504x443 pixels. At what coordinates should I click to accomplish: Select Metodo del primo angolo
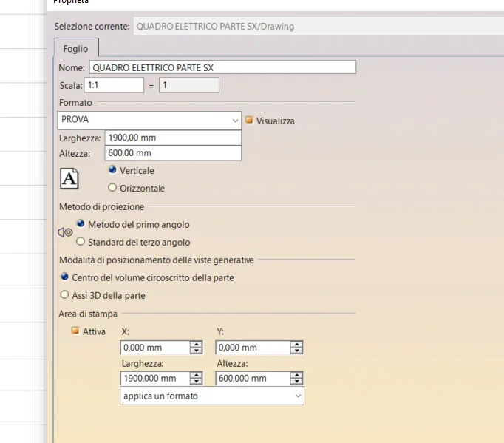pos(81,223)
